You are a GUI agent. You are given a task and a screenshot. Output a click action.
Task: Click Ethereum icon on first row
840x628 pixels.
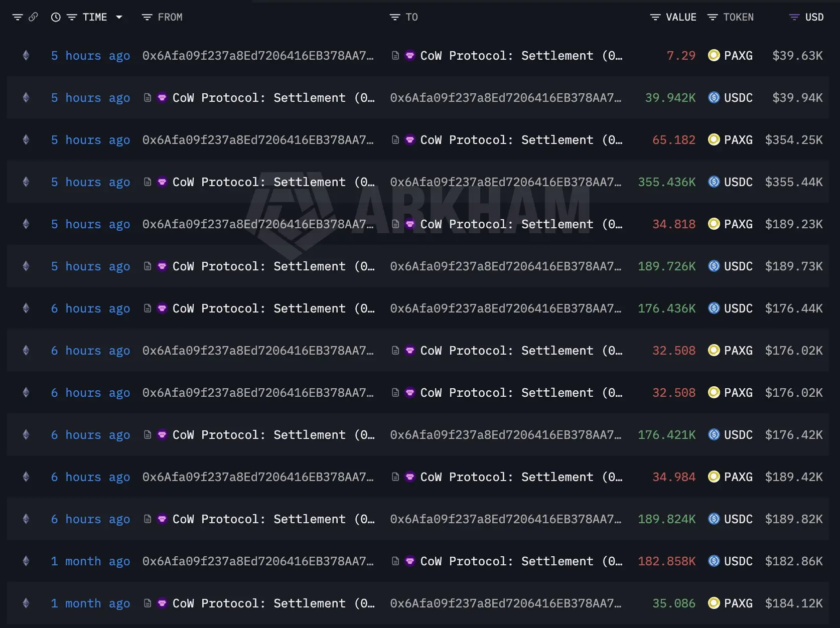pos(26,55)
